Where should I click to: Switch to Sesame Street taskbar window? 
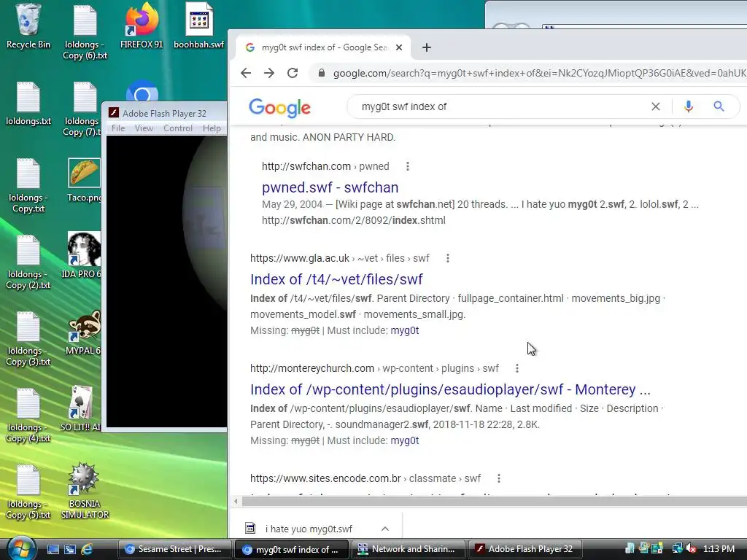click(x=174, y=549)
